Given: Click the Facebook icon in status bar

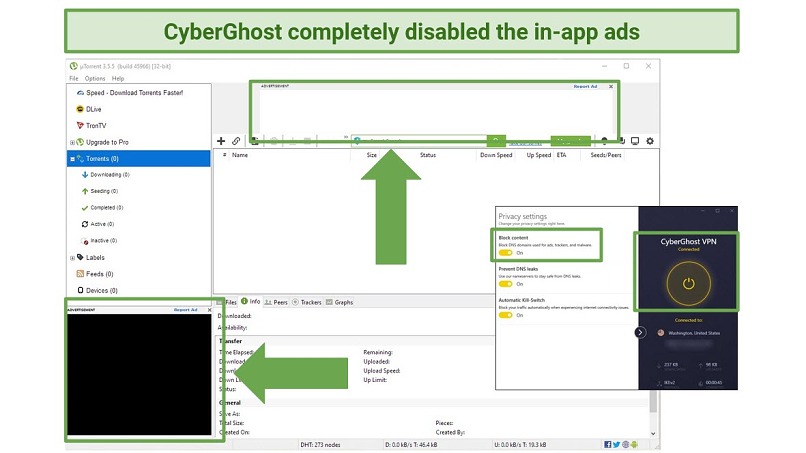Looking at the screenshot, I should [x=608, y=445].
